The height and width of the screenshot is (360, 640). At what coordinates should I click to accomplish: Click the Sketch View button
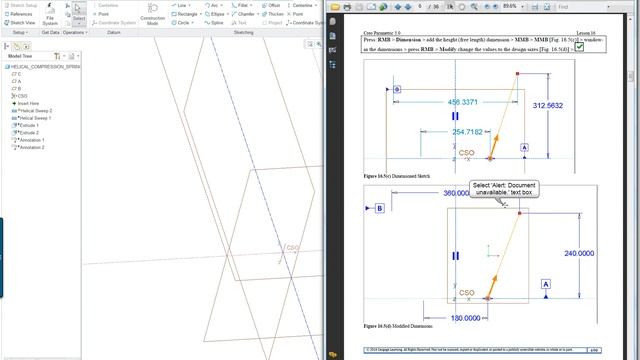19,23
